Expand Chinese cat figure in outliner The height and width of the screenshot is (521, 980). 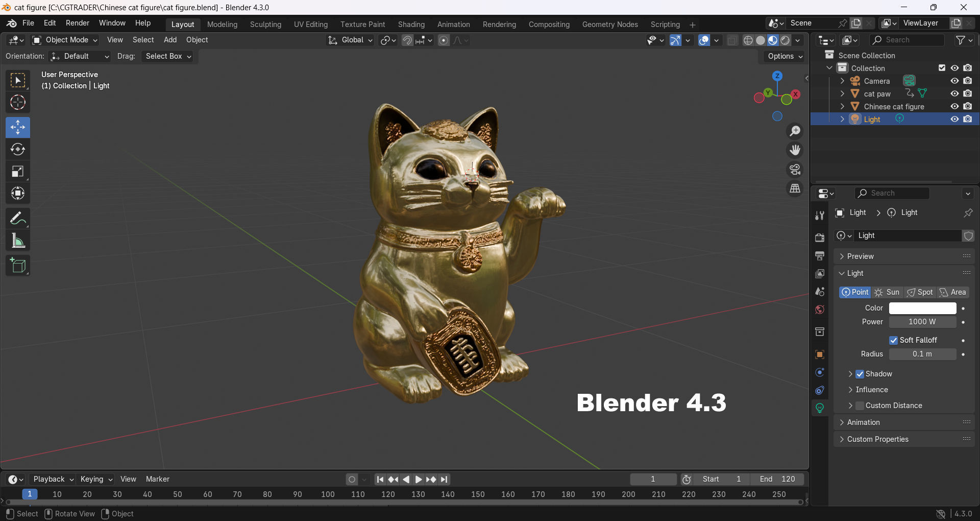click(842, 106)
